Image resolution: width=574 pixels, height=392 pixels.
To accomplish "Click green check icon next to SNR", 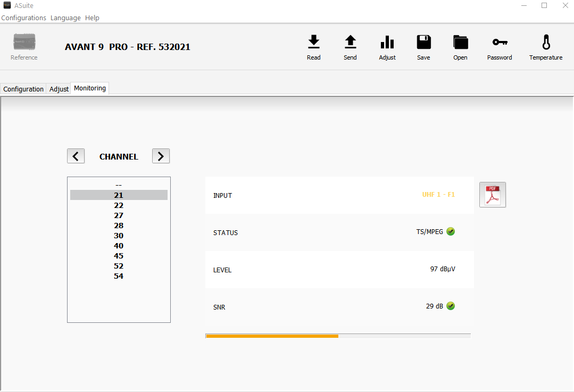I will tap(451, 306).
